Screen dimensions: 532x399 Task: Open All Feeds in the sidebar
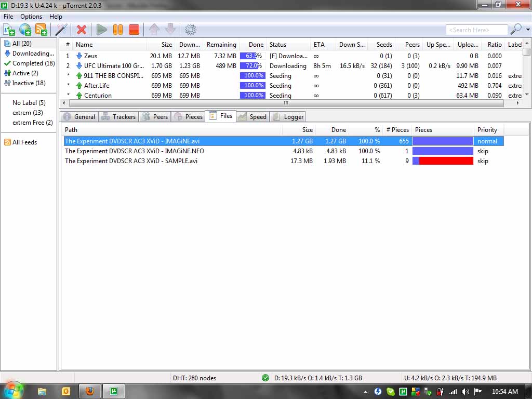point(21,142)
